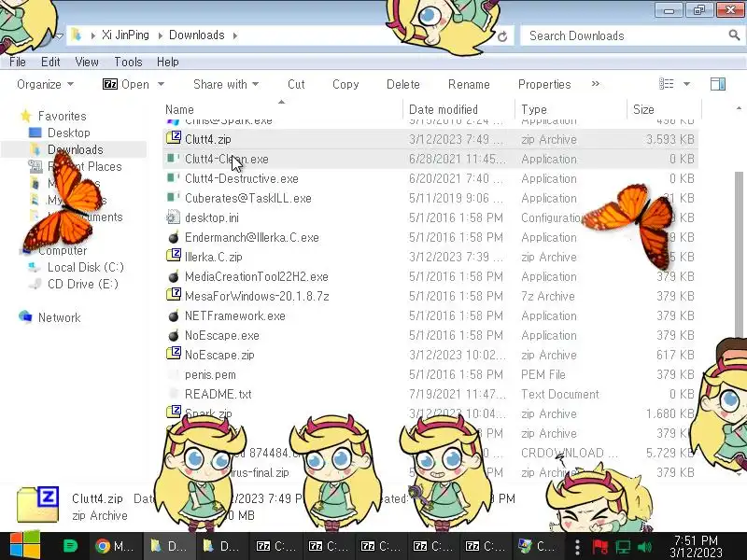Select Desktop under Favorites
Screen dimensions: 747x560
point(68,133)
